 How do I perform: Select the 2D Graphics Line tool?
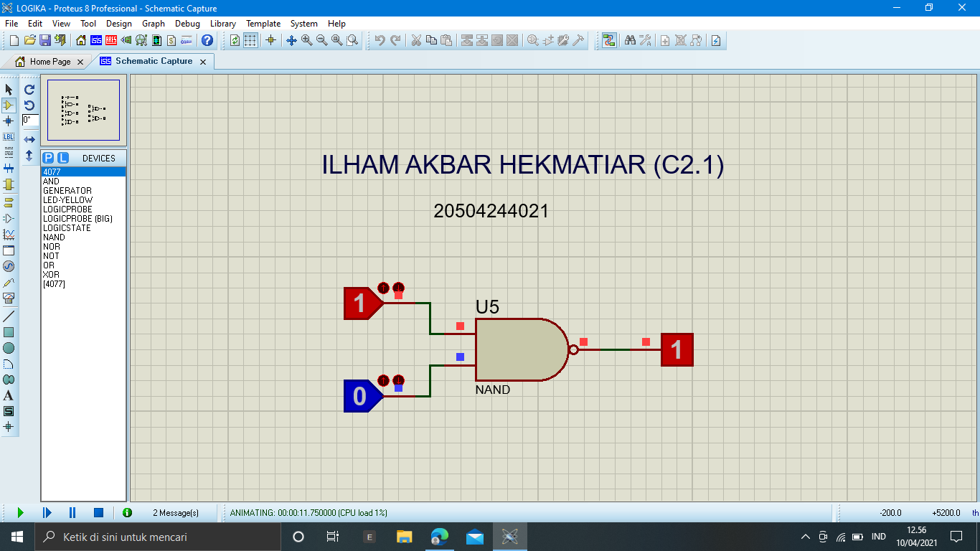tap(9, 316)
